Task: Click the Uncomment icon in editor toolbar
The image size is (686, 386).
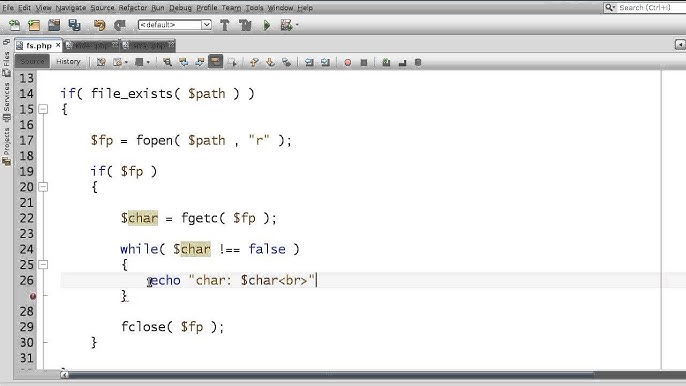Action: tap(402, 63)
